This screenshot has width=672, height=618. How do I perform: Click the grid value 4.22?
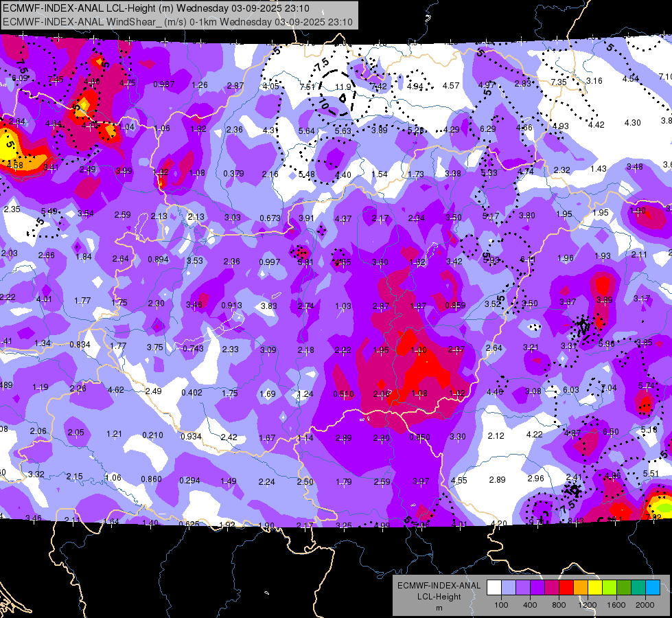coord(535,435)
